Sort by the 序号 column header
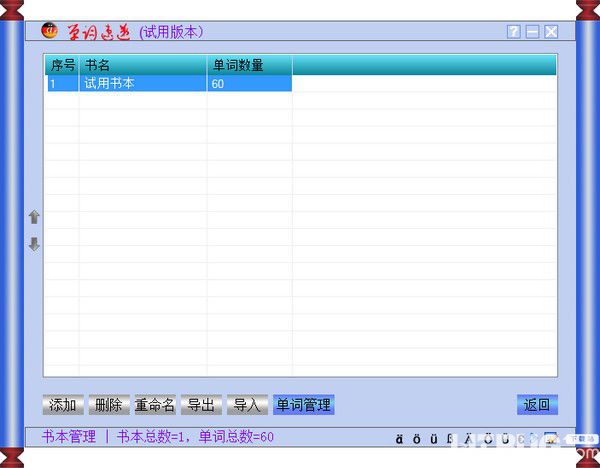Viewport: 600px width, 468px height. tap(62, 65)
